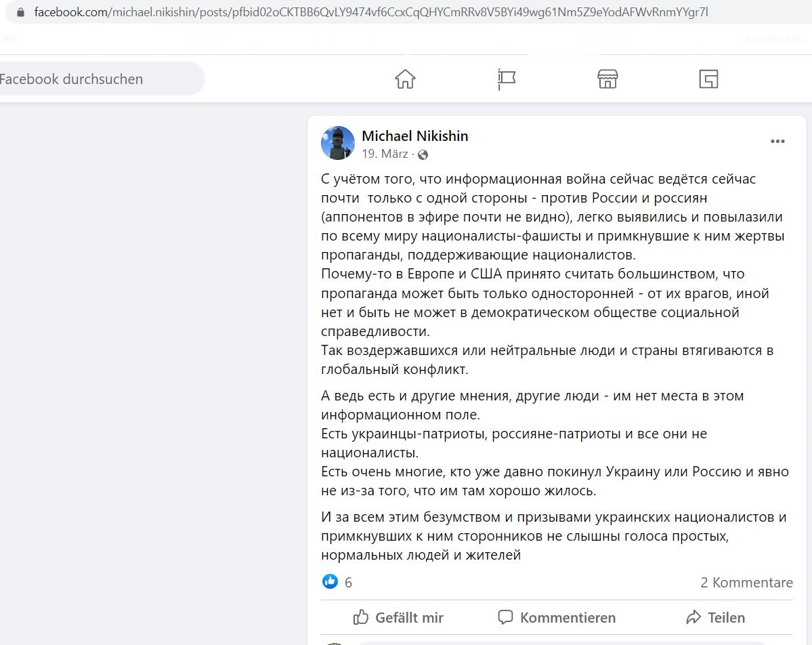Open post options three-dots menu
This screenshot has height=645, width=812.
777,142
